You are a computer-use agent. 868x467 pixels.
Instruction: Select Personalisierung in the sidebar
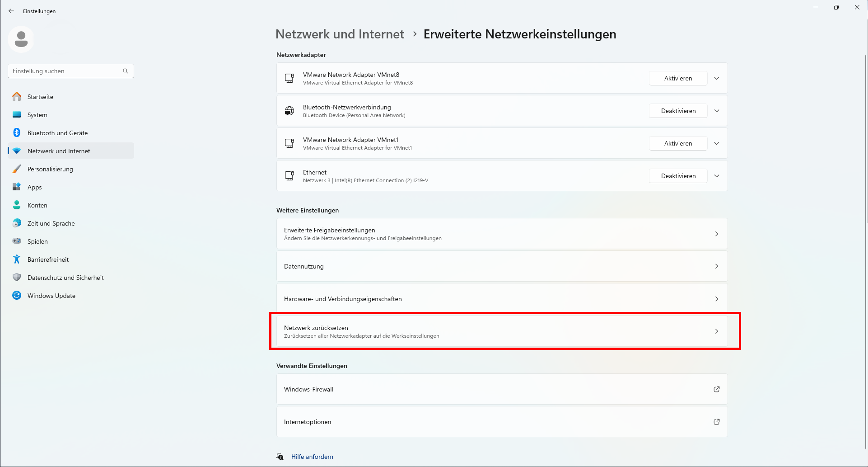pyautogui.click(x=50, y=169)
